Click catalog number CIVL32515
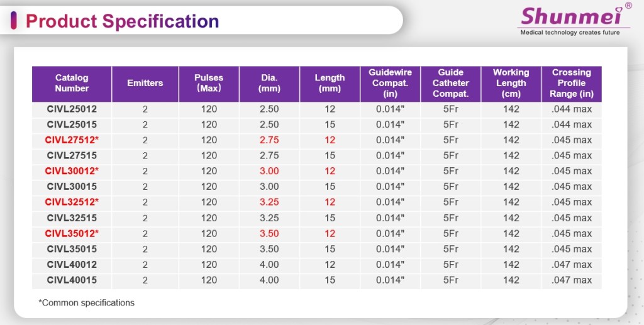Viewport: 644px width, 325px height. (72, 218)
